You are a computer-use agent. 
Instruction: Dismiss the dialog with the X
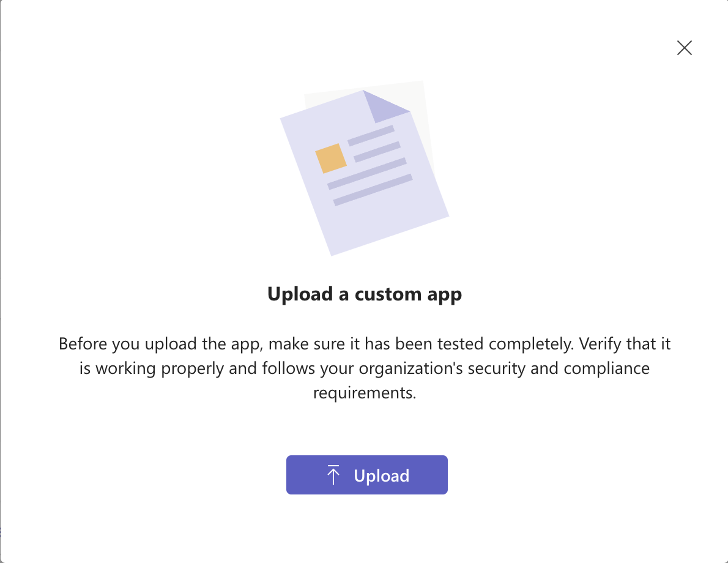[x=684, y=48]
